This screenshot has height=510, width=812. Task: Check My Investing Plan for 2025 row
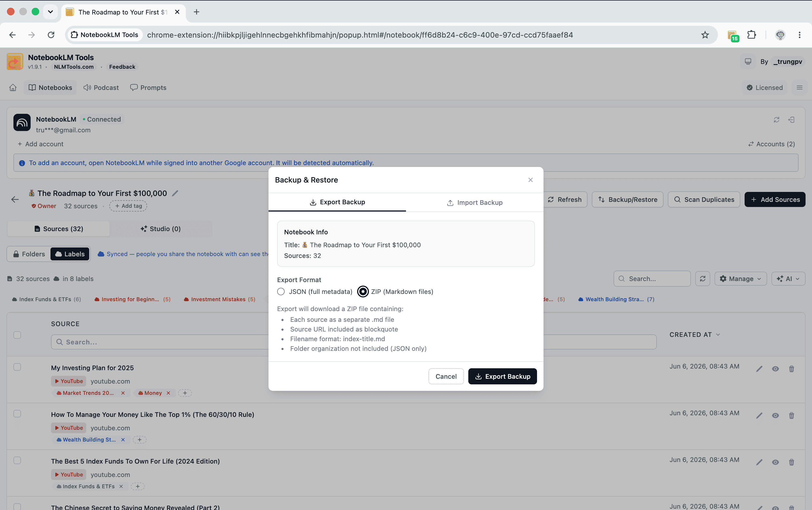[17, 367]
